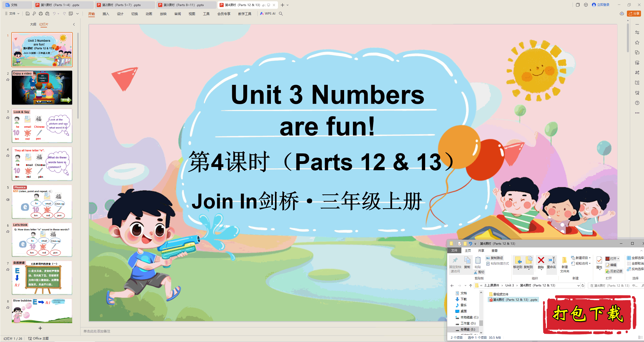Click the 立即登录 login button
The height and width of the screenshot is (342, 644).
(x=601, y=5)
